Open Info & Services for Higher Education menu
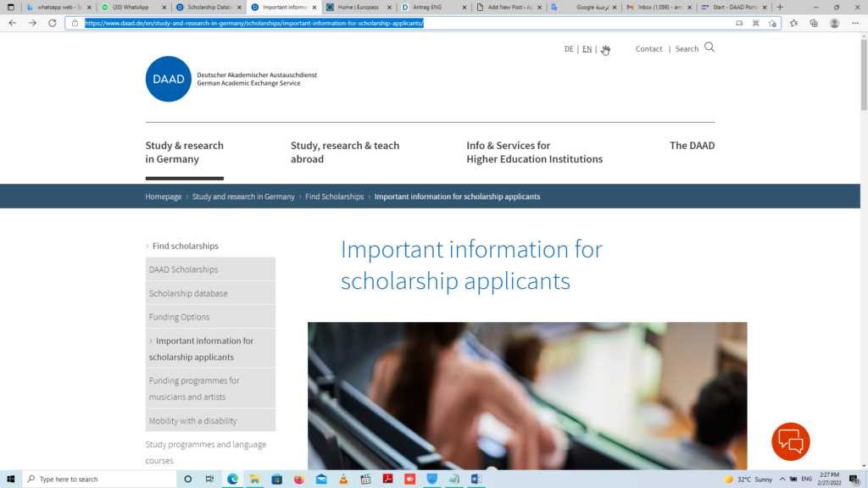This screenshot has height=488, width=868. tap(534, 152)
